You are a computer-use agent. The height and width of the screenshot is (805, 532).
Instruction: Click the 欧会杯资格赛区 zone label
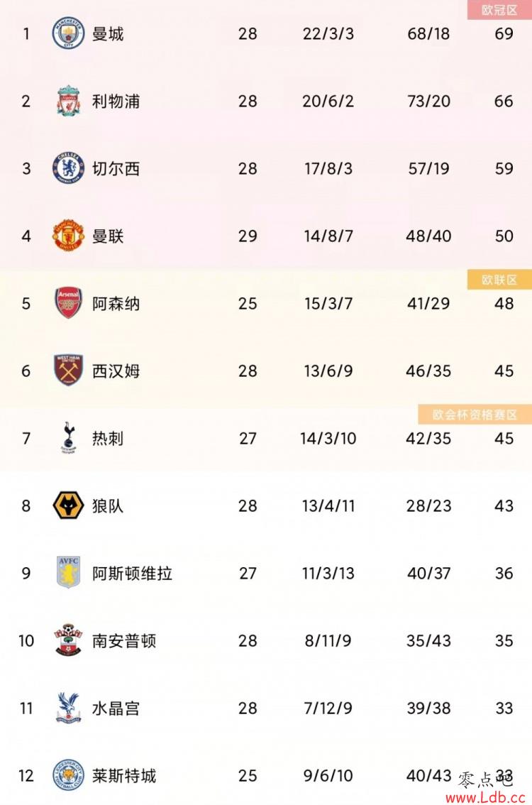click(475, 415)
